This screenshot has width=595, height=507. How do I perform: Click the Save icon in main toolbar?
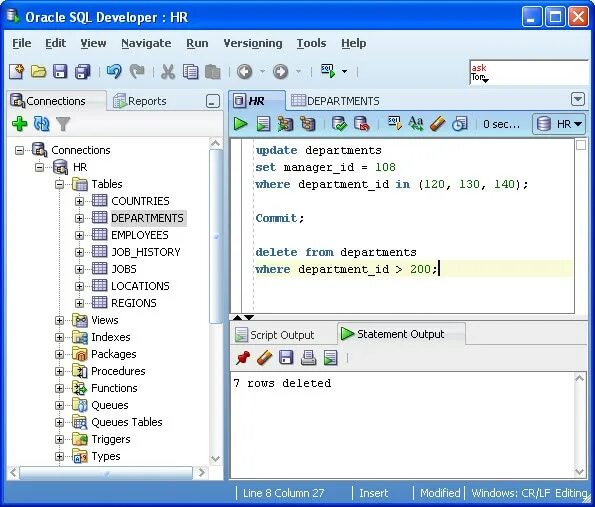(x=60, y=71)
